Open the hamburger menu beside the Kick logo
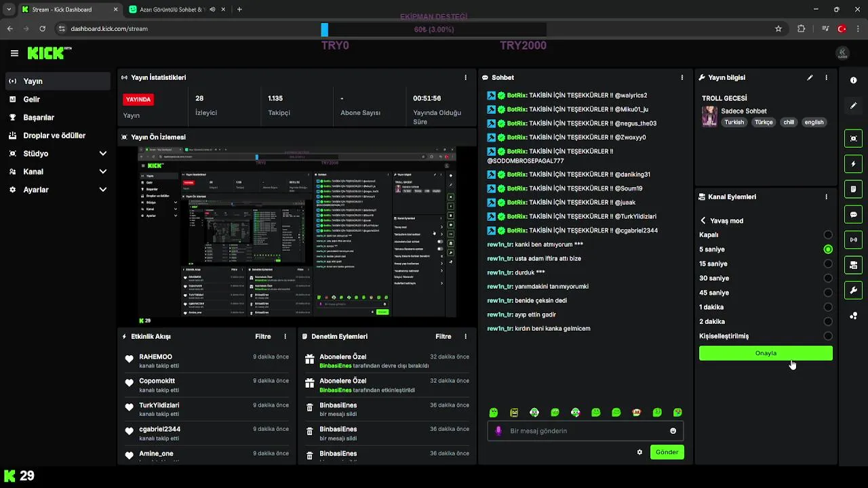 [x=14, y=53]
